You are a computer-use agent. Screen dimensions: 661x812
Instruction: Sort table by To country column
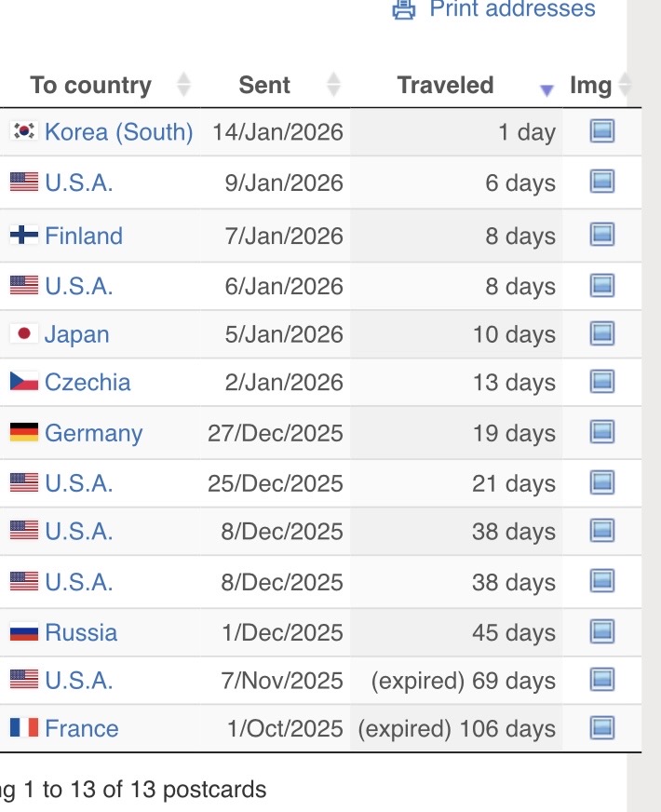[90, 86]
